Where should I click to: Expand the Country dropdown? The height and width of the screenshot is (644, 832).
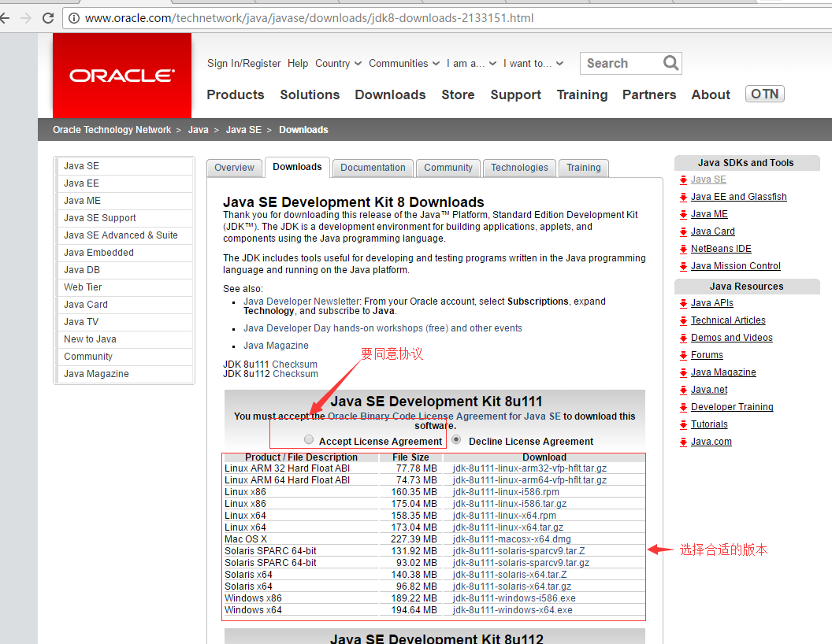coord(339,64)
